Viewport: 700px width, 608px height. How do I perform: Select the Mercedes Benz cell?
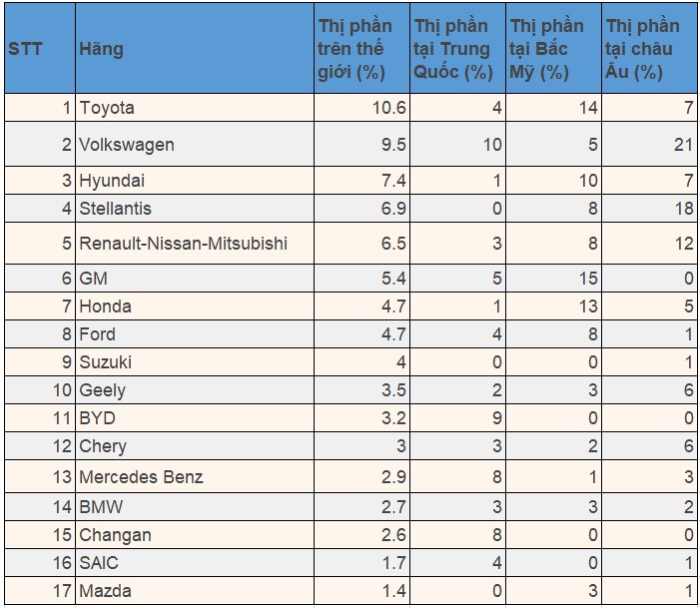pos(195,477)
